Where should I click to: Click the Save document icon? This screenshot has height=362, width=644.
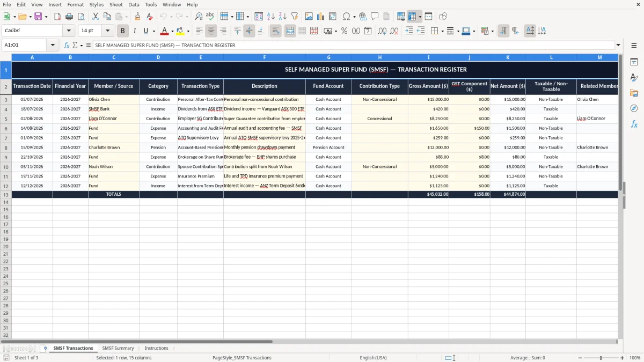click(38, 17)
